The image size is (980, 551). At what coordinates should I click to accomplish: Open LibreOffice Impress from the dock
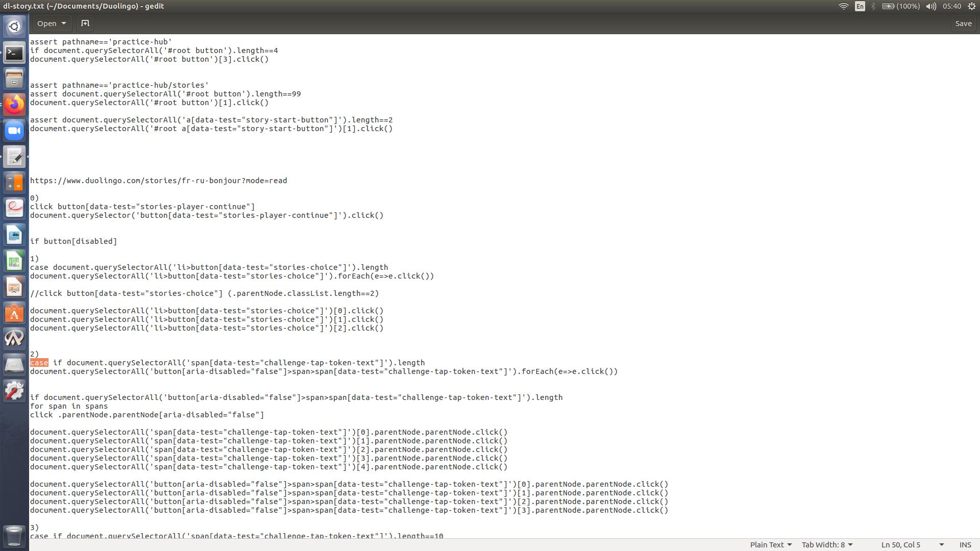tap(14, 287)
